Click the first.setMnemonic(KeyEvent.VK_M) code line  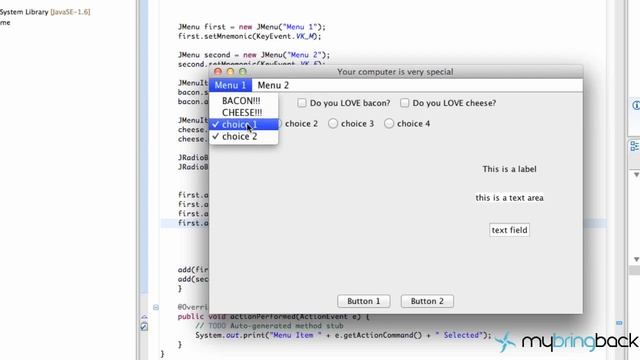249,36
